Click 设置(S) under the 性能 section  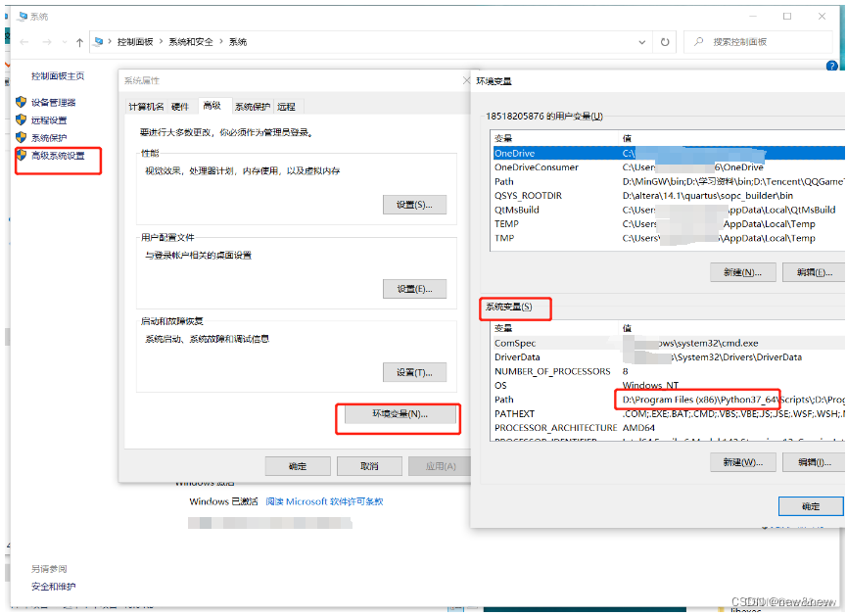tap(414, 204)
